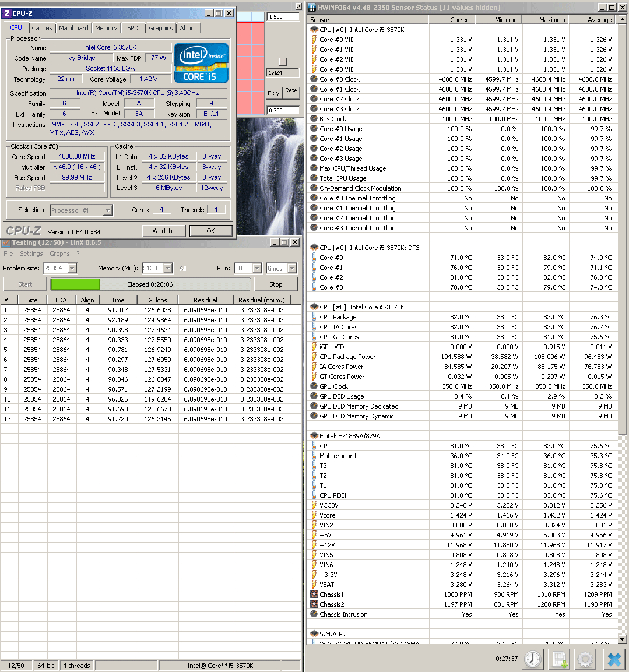Screen dimensions: 629x672
Task: Reset the HWiNFO sensor clock timer
Action: (533, 659)
